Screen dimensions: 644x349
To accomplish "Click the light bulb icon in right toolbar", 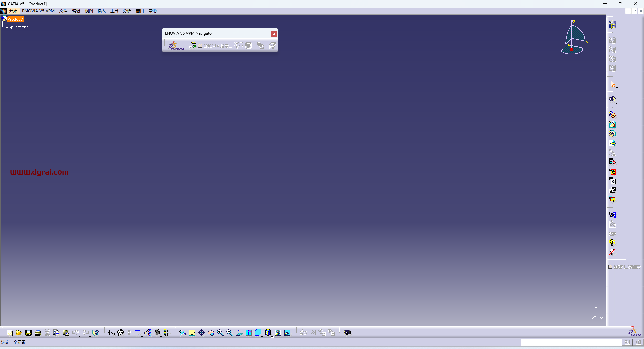I will (612, 243).
